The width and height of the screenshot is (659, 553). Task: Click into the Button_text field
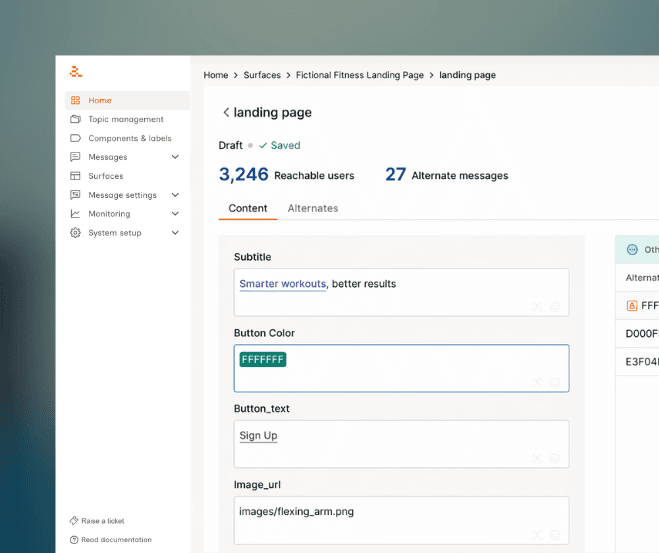point(401,444)
